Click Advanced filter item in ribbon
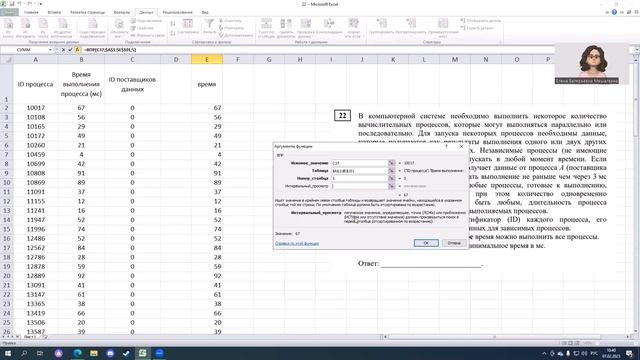 [236, 35]
